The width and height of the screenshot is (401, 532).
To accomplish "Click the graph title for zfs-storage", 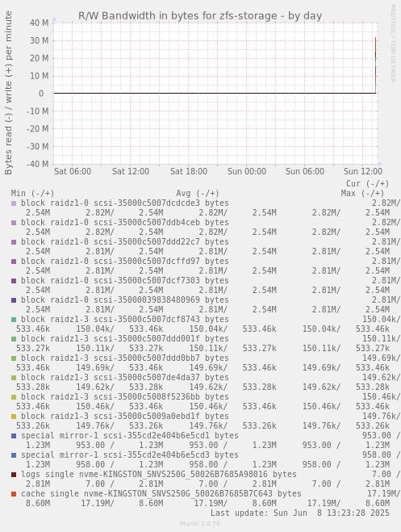I will [x=200, y=16].
